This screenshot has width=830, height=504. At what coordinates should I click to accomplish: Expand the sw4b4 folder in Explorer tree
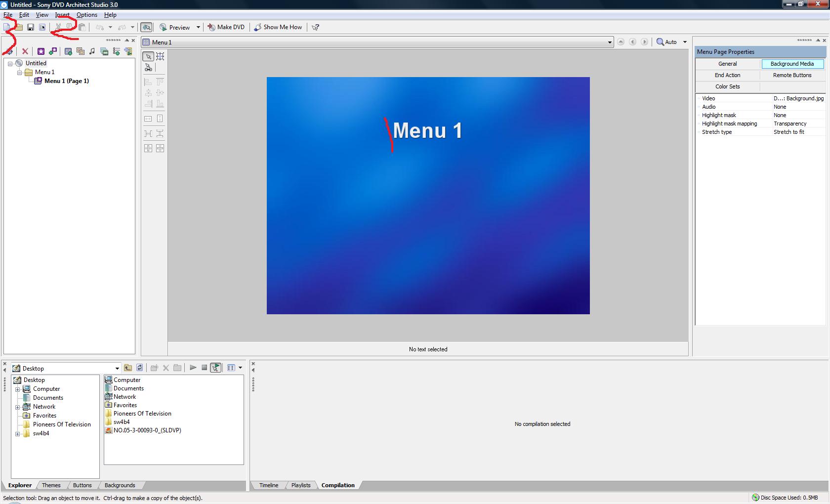18,434
